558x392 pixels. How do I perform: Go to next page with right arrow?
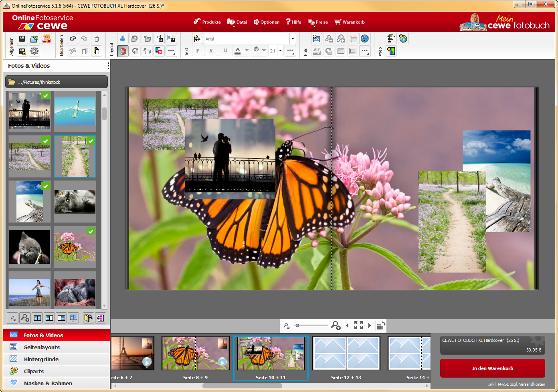(x=370, y=325)
